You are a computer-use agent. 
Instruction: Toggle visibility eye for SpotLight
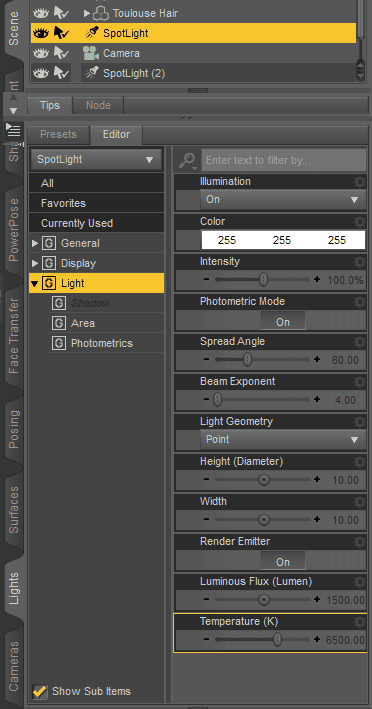click(41, 33)
